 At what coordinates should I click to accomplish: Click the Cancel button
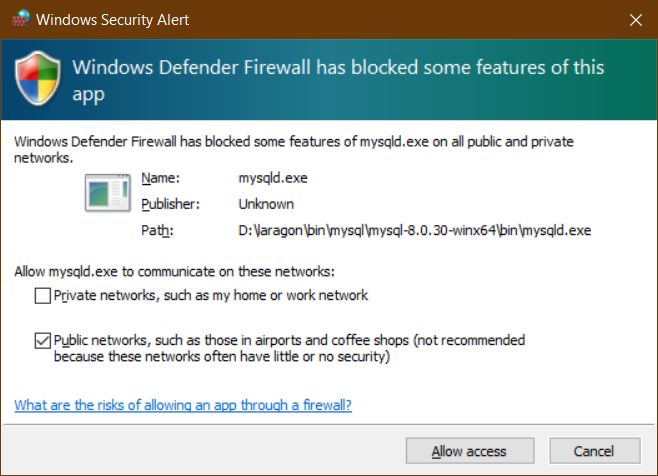click(x=595, y=451)
